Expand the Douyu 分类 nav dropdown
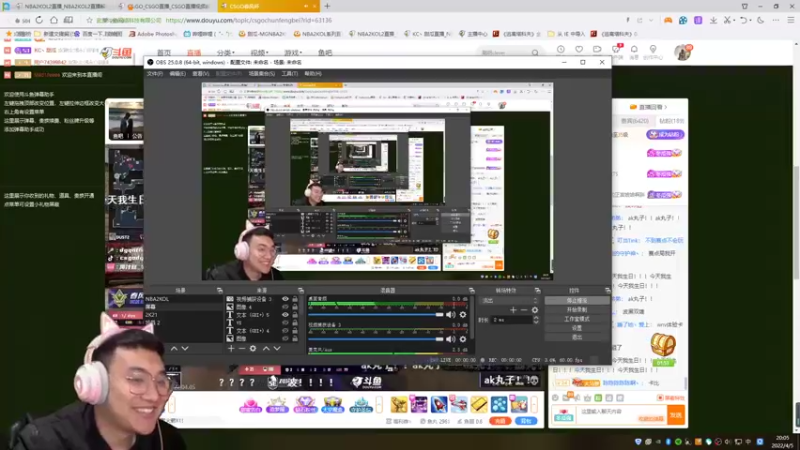Viewport: 800px width, 450px height. (x=226, y=53)
